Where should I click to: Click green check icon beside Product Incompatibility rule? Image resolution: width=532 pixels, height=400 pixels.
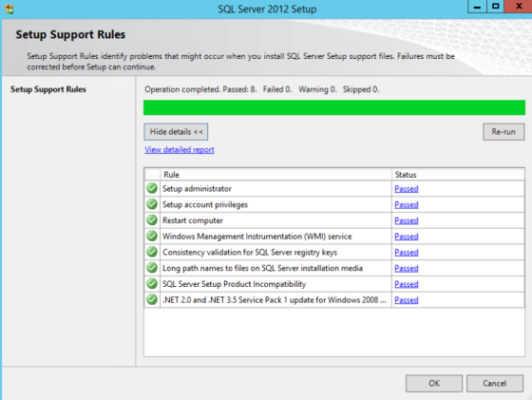[152, 284]
